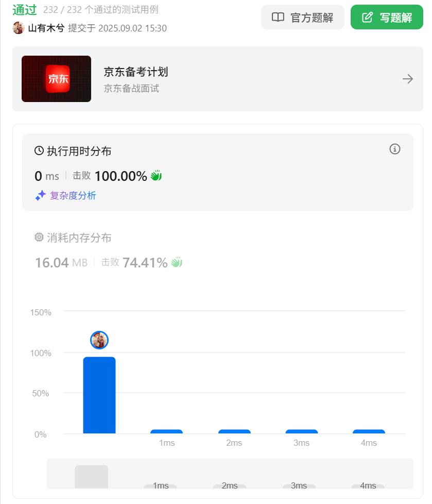The width and height of the screenshot is (432, 504).
Task: Click the tallest 0ms chart bar
Action: click(x=99, y=395)
